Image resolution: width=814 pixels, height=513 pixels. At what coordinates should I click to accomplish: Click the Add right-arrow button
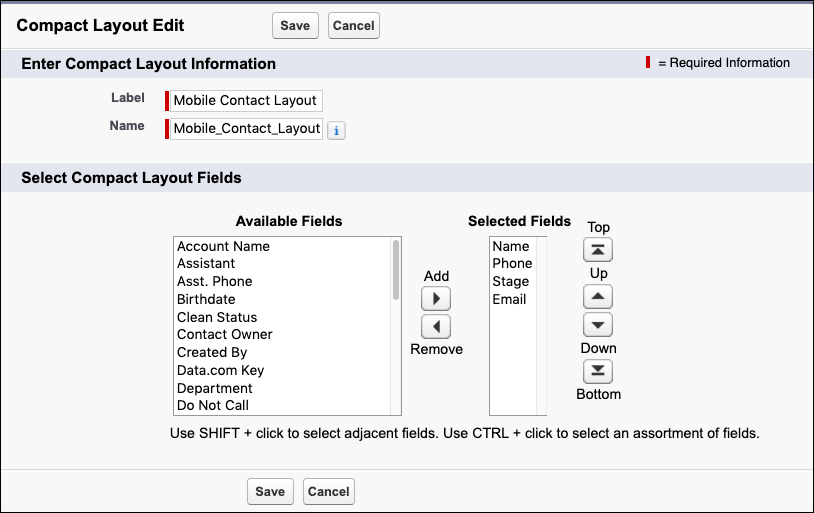pos(436,299)
